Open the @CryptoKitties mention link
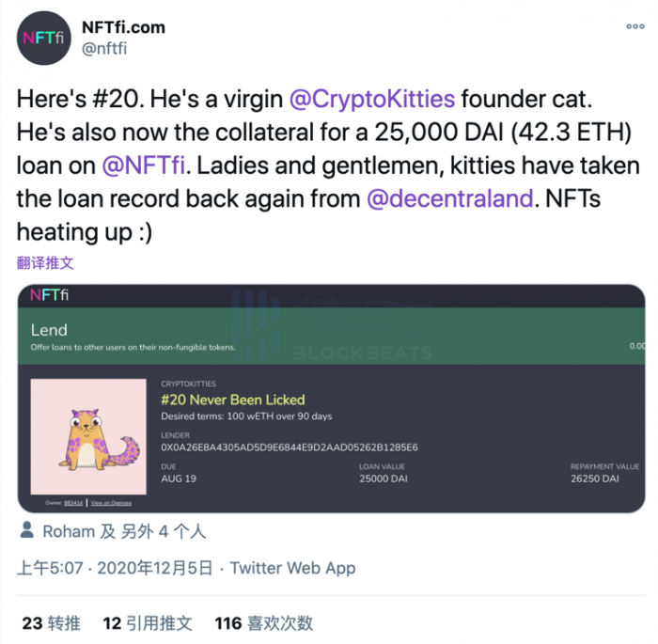Viewport: 658px width, 644px height. coord(372,99)
